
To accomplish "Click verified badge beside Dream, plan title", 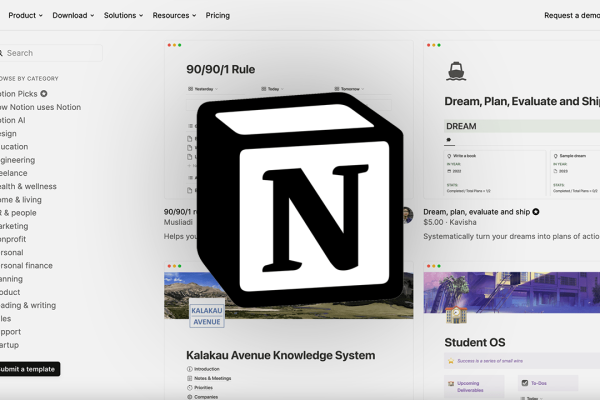I will [536, 212].
